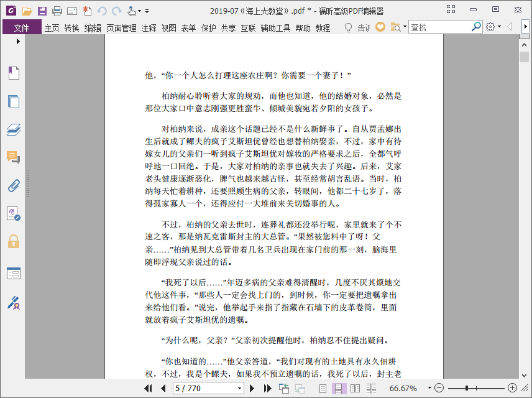Image resolution: width=532 pixels, height=398 pixels.
Task: Switch to the 转换 tab
Action: 71,28
